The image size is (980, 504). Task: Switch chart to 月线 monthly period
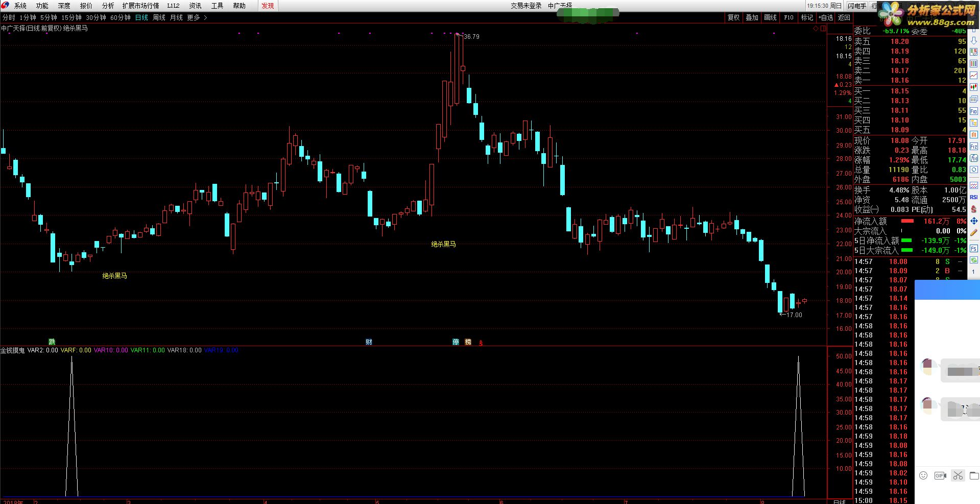point(176,17)
